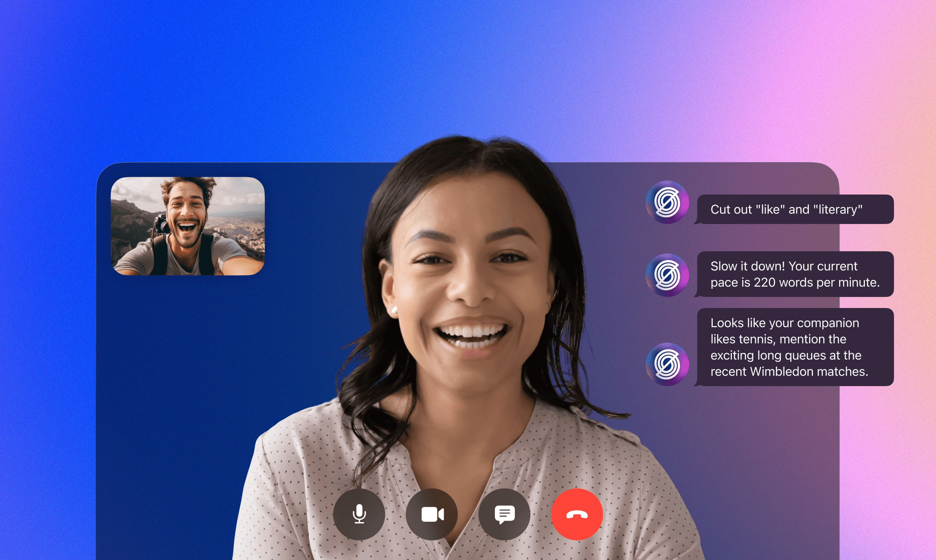
Task: Turn off the video camera
Action: pos(432,514)
